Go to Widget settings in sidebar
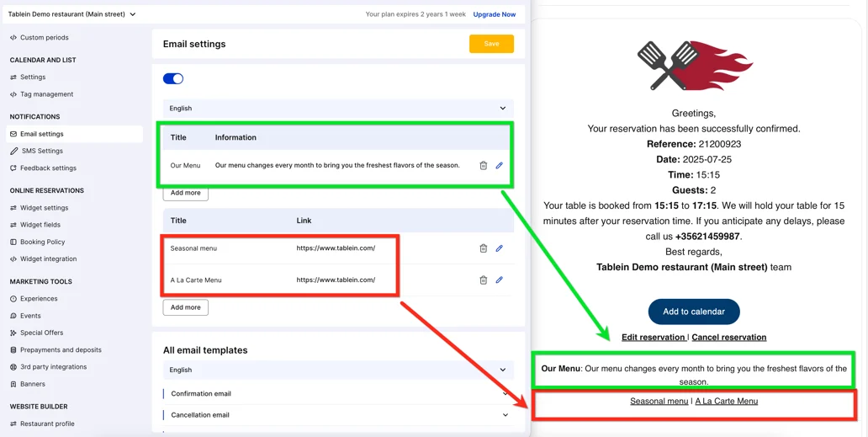This screenshot has height=437, width=868. [44, 208]
